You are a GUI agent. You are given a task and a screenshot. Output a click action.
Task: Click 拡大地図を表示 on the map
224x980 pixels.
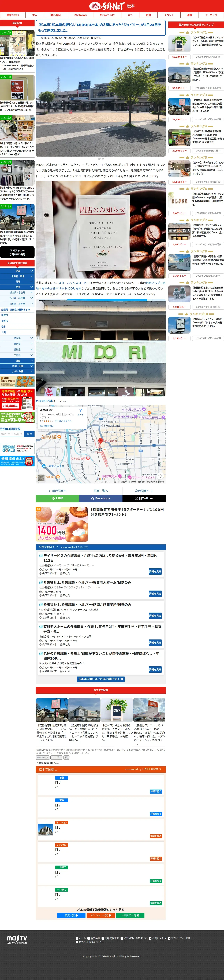pyautogui.click(x=47, y=426)
